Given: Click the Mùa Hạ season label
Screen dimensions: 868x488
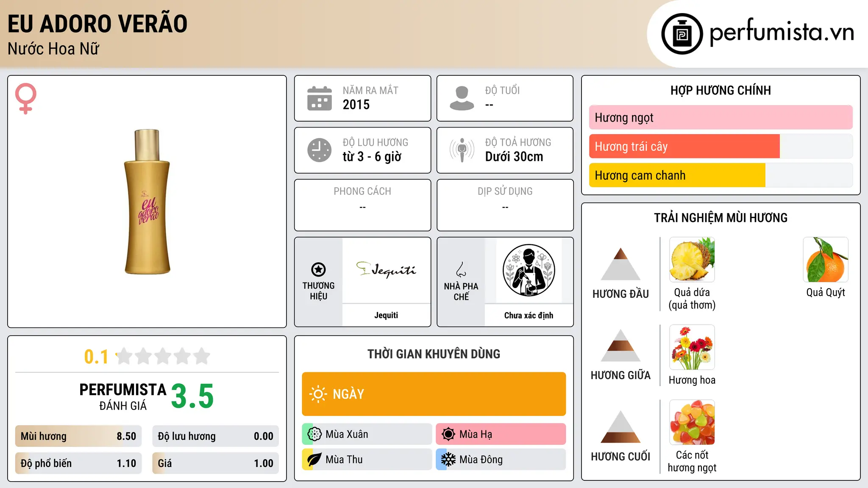Looking at the screenshot, I should click(x=476, y=434).
